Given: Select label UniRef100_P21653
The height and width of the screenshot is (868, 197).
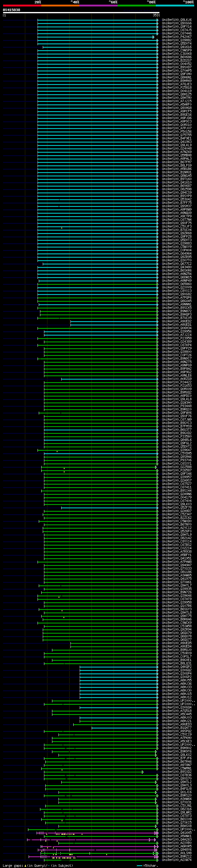Looking at the screenshot, I should pos(177,386).
